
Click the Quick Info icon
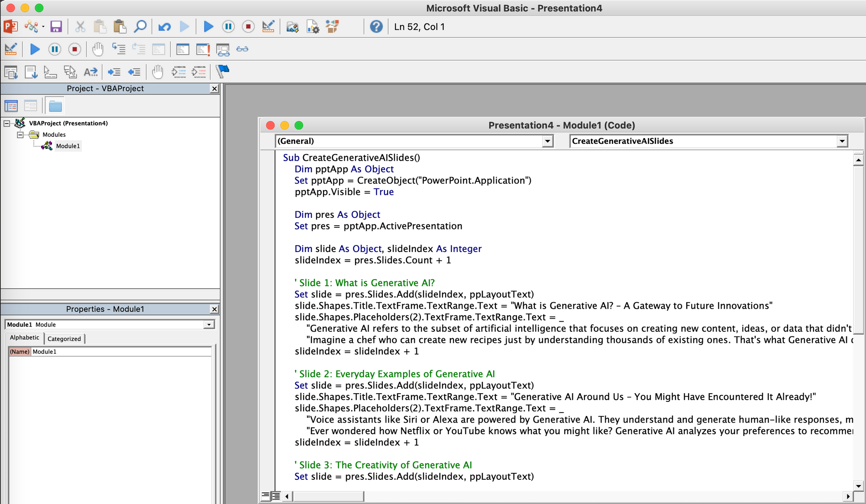[x=51, y=72]
